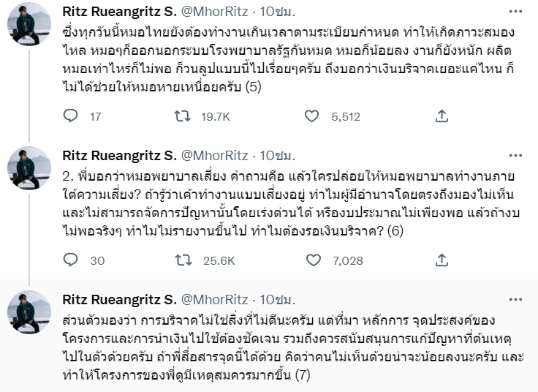
Task: Open more options on third tweet
Action: [521, 301]
